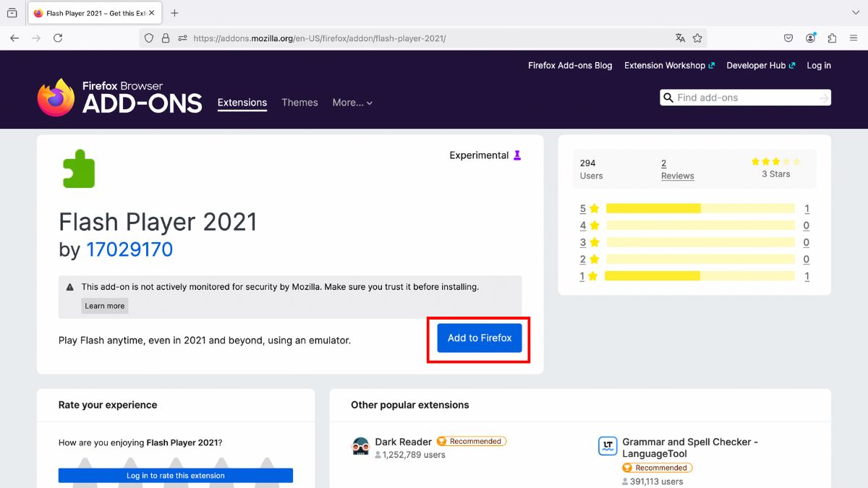Click the Find add-ons search field
Screen dimensions: 868x488
745,98
